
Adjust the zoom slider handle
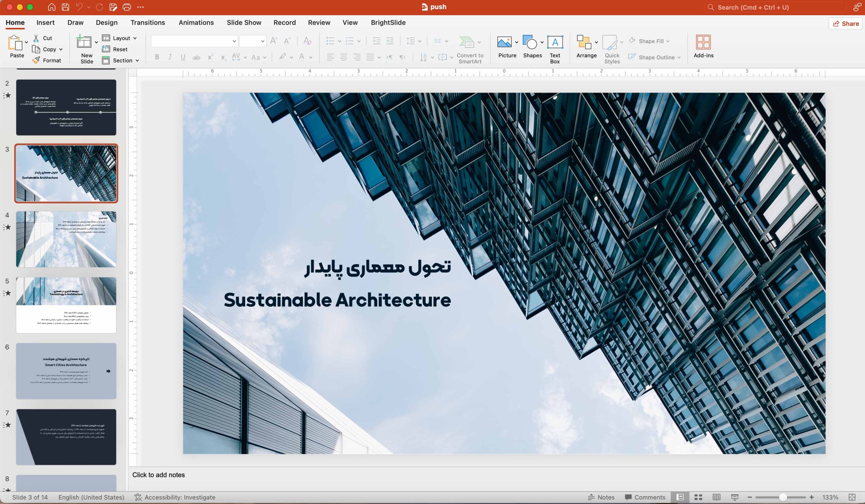tap(783, 497)
